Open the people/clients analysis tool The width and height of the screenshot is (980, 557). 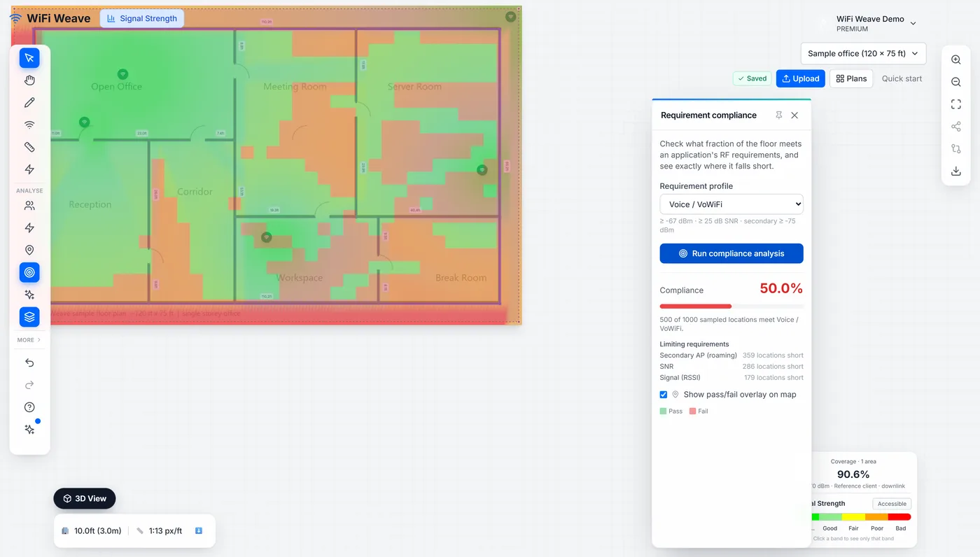click(x=29, y=206)
